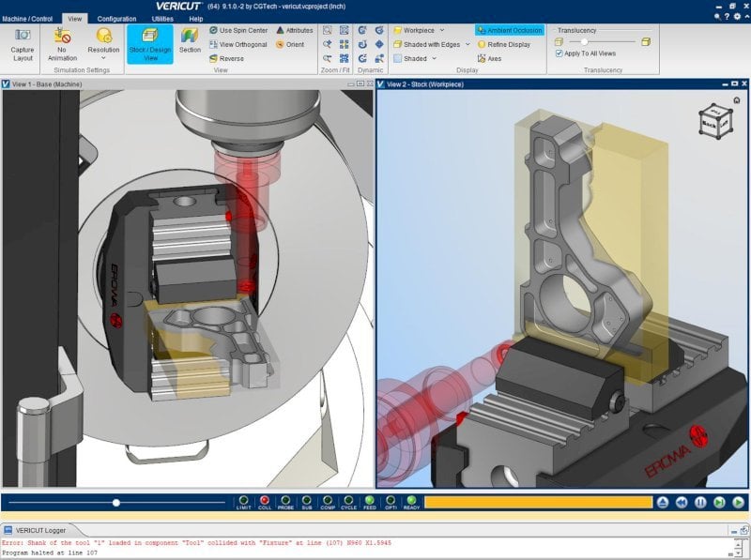Click the view cube in View 2
Image resolution: width=751 pixels, height=560 pixels.
pos(715,122)
